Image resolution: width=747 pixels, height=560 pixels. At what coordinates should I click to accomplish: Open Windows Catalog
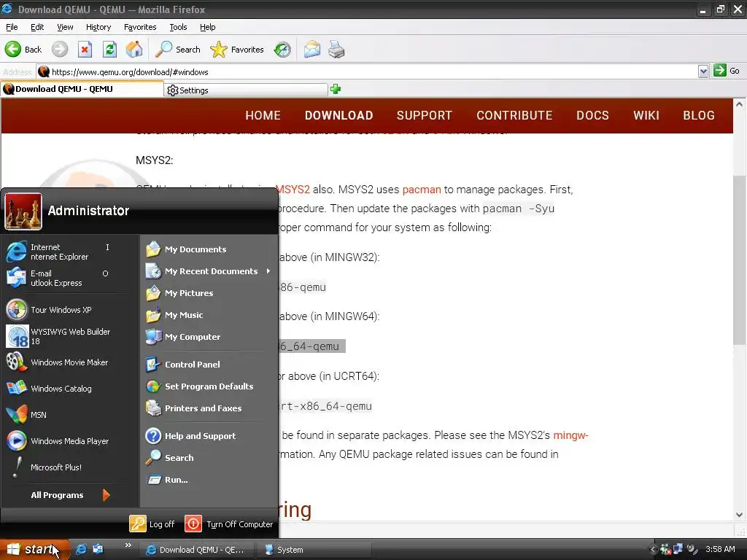point(60,389)
